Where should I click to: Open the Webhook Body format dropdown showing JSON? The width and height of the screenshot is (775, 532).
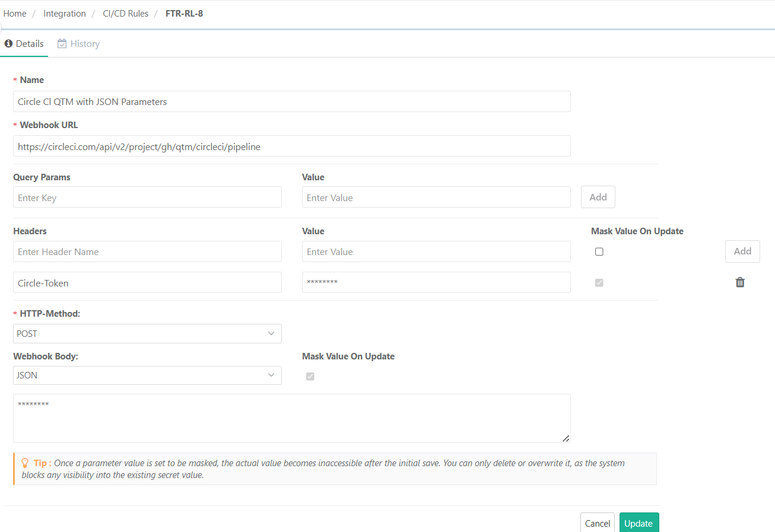[147, 375]
